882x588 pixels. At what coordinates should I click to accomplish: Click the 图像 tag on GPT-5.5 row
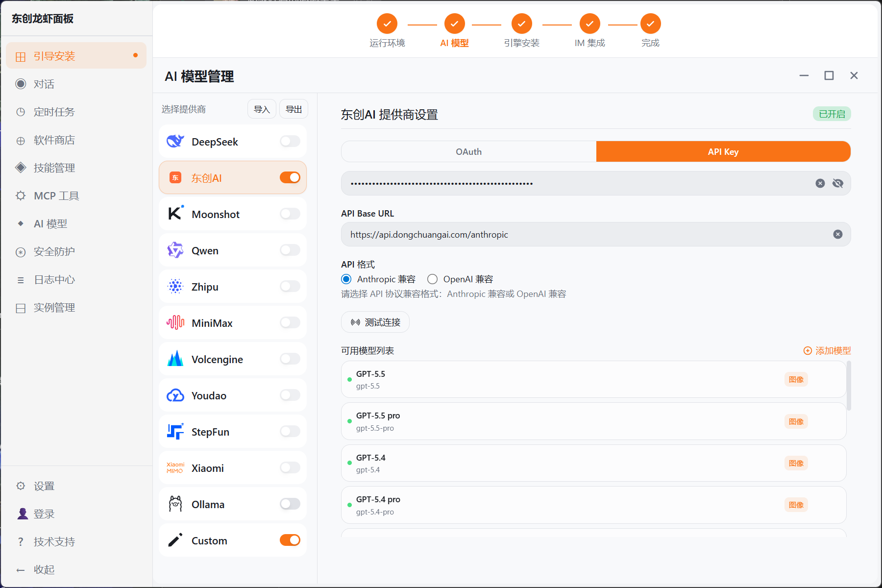point(796,379)
